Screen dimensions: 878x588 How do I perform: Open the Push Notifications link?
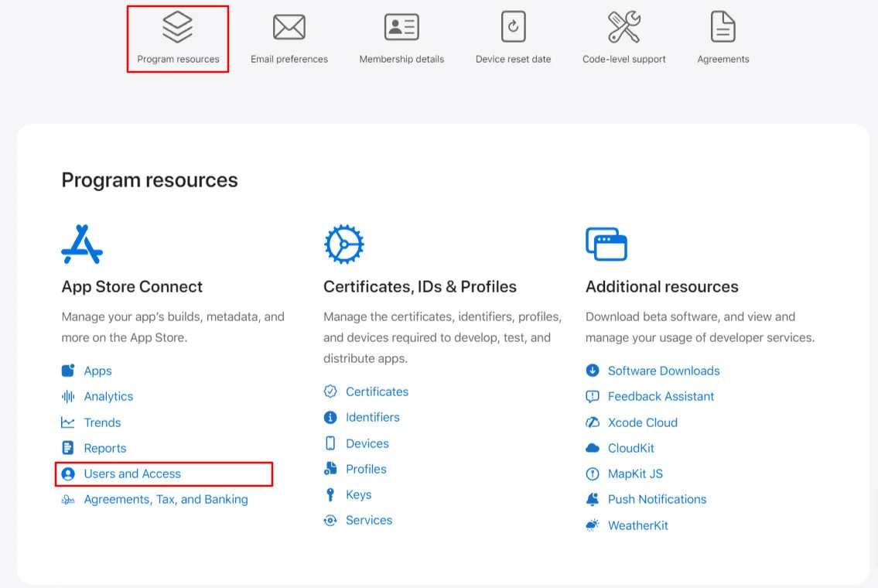tap(657, 499)
